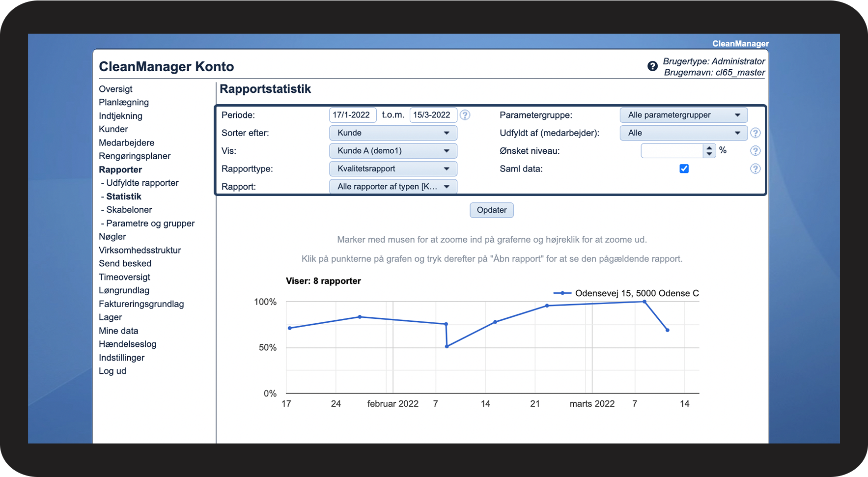Click the 'CleanManager Konto' title
The image size is (868, 477).
coord(167,67)
